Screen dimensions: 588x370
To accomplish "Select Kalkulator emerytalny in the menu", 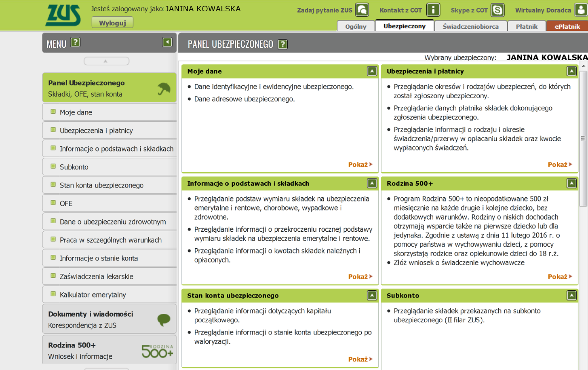I will (x=109, y=294).
